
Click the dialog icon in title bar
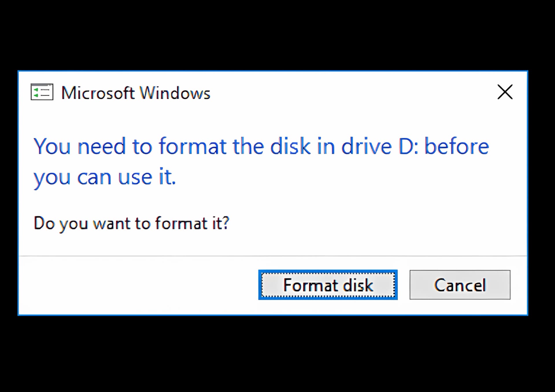[42, 92]
